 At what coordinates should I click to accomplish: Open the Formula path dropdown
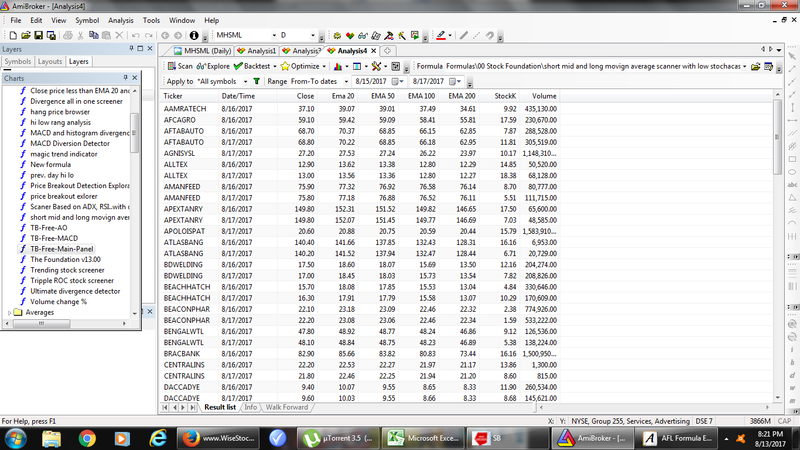(744, 66)
